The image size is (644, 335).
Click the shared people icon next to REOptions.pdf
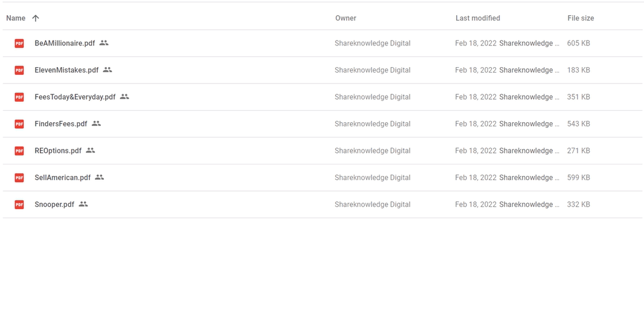[91, 151]
